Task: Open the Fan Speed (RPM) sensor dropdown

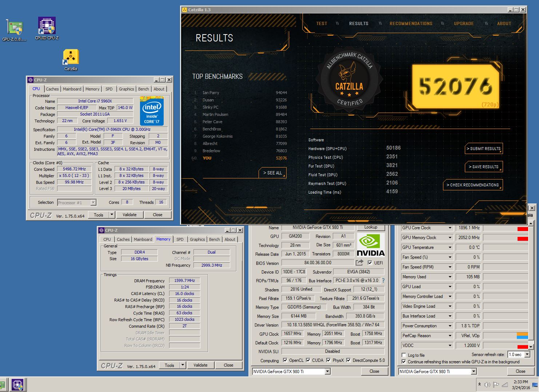Action: (x=450, y=267)
